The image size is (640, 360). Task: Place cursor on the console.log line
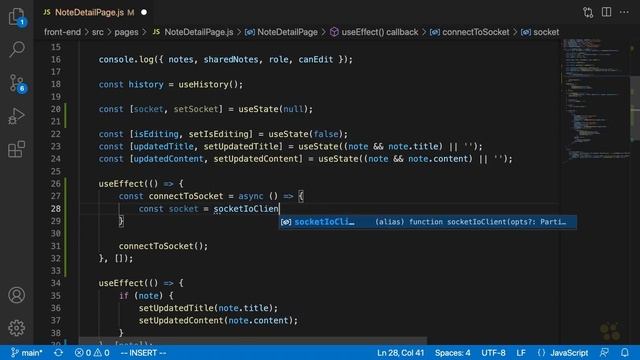[225, 60]
